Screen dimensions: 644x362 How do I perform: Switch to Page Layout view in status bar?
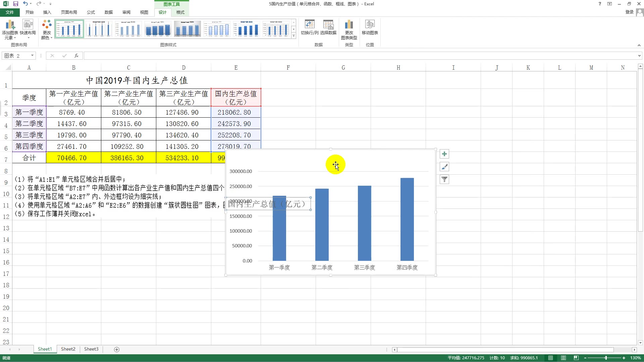[x=563, y=358]
